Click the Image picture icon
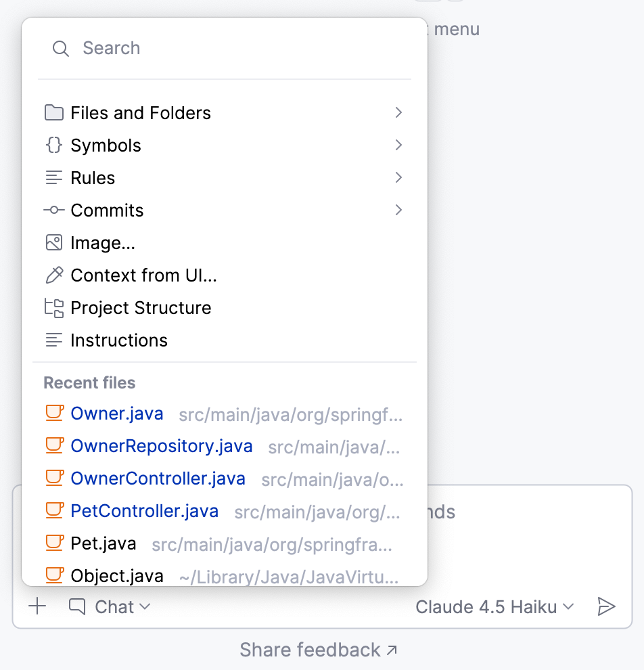The height and width of the screenshot is (670, 644). [53, 243]
